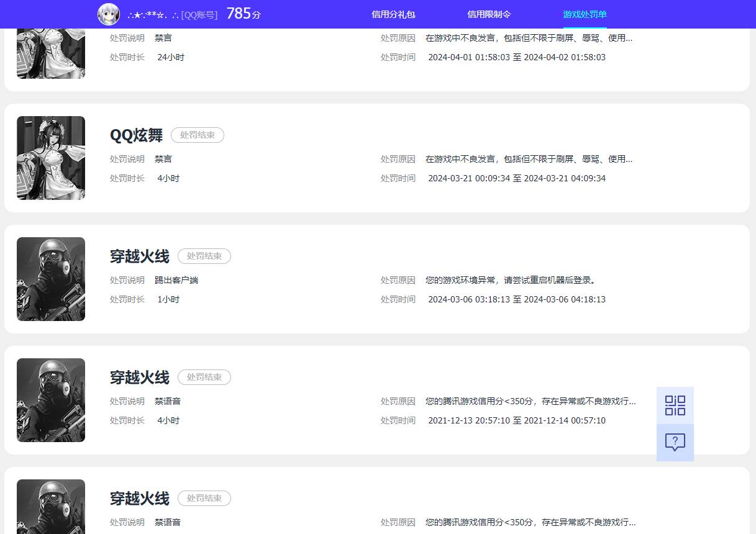
Task: Click the QR code icon on the right
Action: pyautogui.click(x=675, y=405)
